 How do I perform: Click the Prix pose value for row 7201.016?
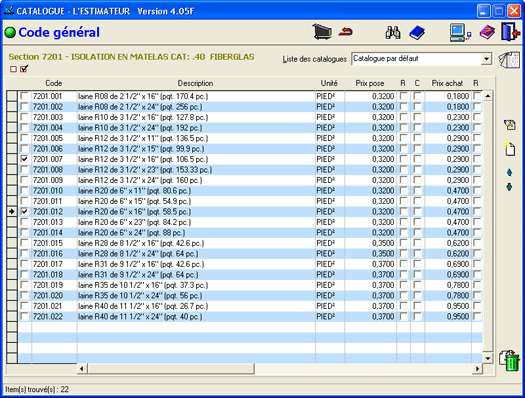point(383,254)
